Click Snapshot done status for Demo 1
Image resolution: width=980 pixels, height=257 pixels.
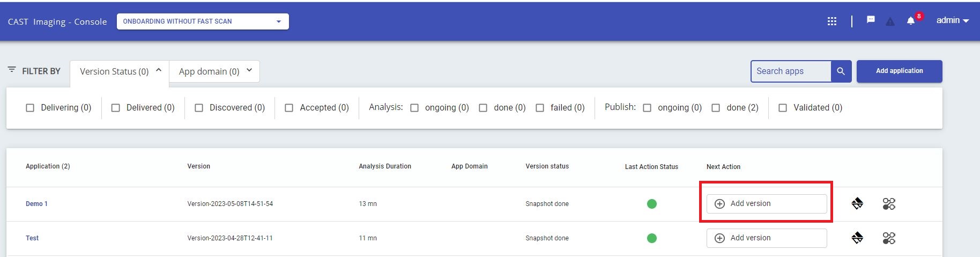point(547,204)
